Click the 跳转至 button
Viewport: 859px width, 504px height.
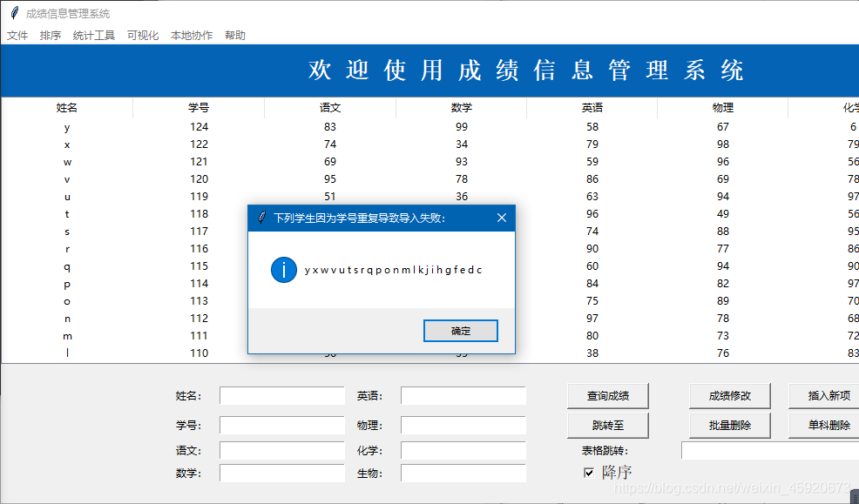click(608, 426)
